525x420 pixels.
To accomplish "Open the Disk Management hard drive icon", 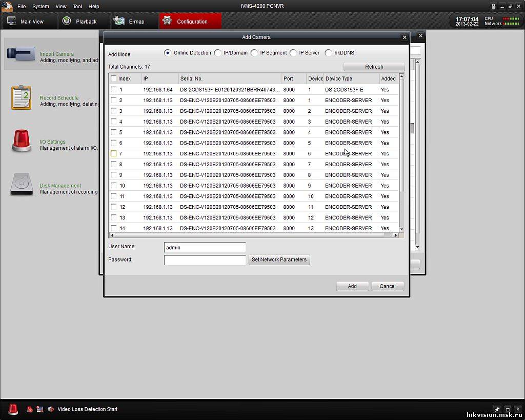I will pos(22,184).
